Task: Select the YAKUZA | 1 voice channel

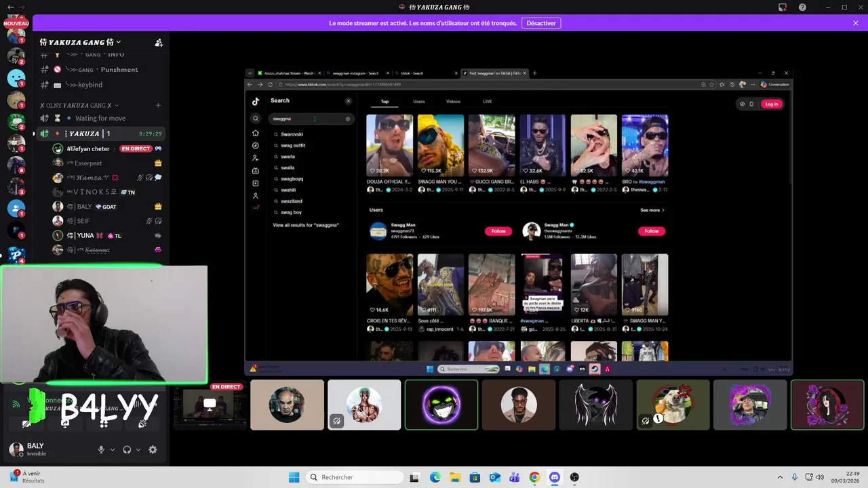Action: point(100,134)
